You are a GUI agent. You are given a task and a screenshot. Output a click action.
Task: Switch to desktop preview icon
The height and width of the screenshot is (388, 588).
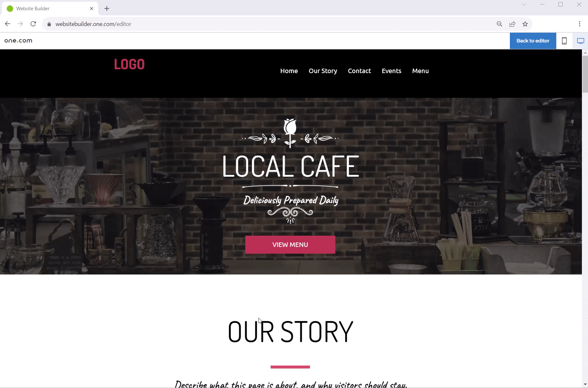580,41
